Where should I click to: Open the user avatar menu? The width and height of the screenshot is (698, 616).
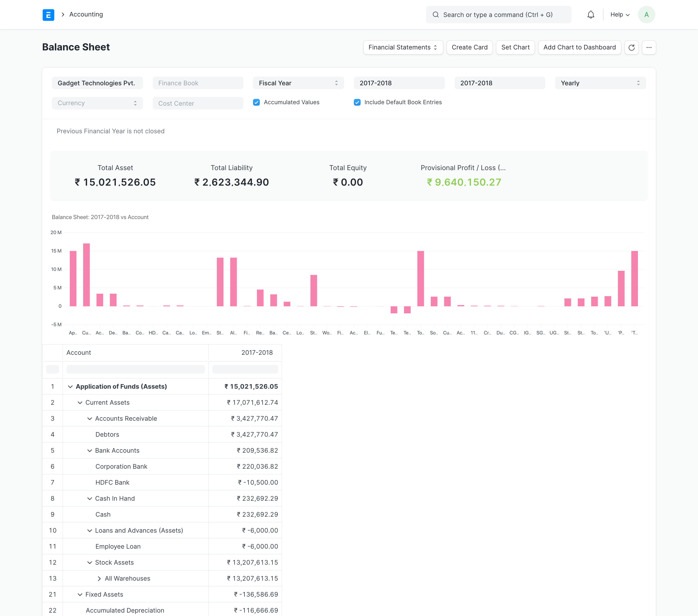click(646, 14)
